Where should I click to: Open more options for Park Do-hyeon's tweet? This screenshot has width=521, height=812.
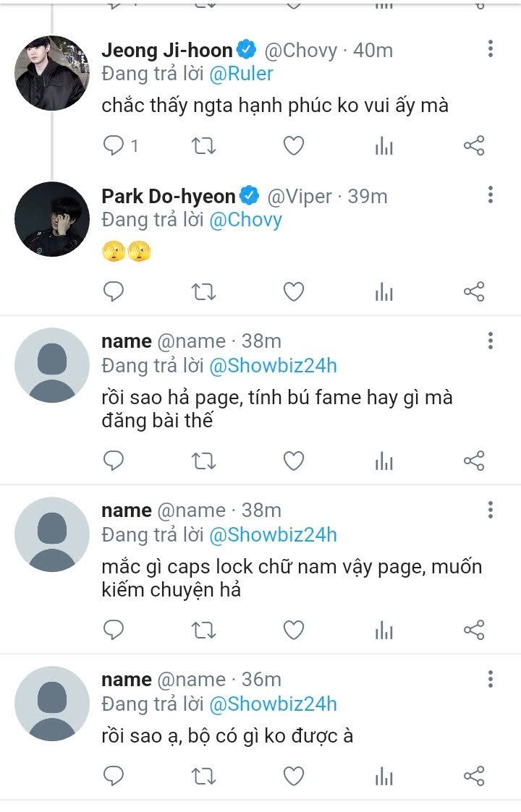(491, 195)
